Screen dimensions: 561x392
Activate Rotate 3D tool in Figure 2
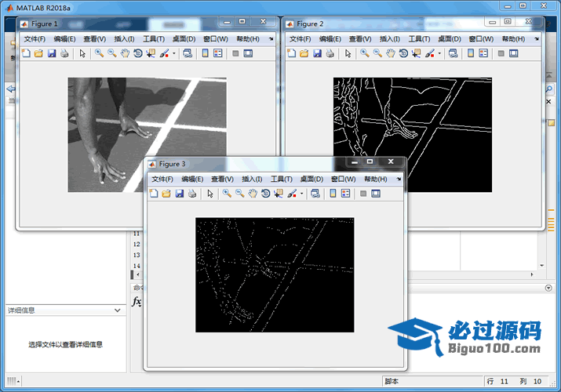click(x=403, y=53)
